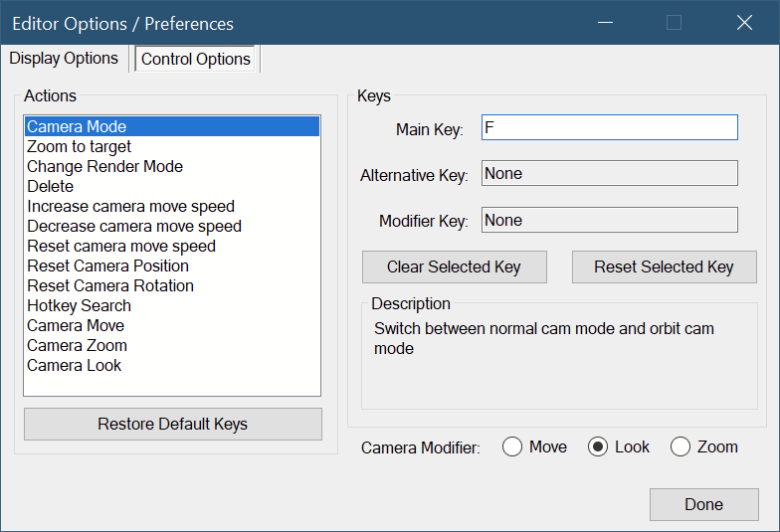Select Increase camera move speed action

tap(130, 207)
